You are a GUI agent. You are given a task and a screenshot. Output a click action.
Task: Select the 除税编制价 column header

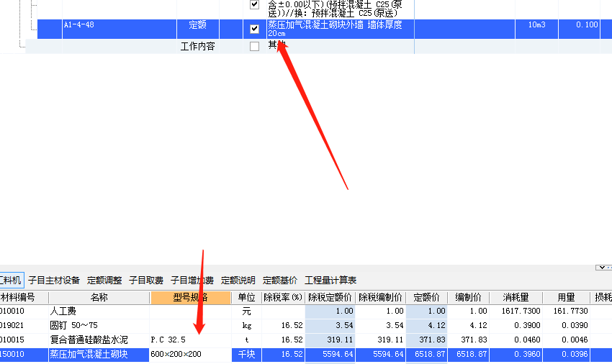pyautogui.click(x=381, y=298)
